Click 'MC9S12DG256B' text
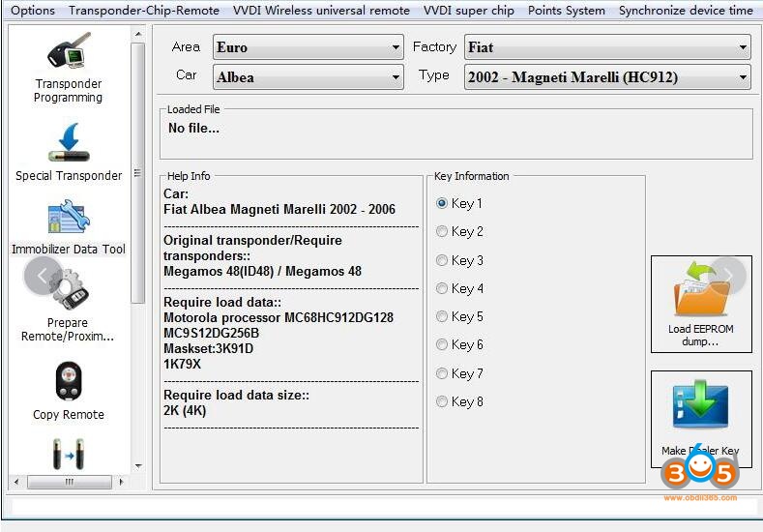763x532 pixels. coord(211,333)
